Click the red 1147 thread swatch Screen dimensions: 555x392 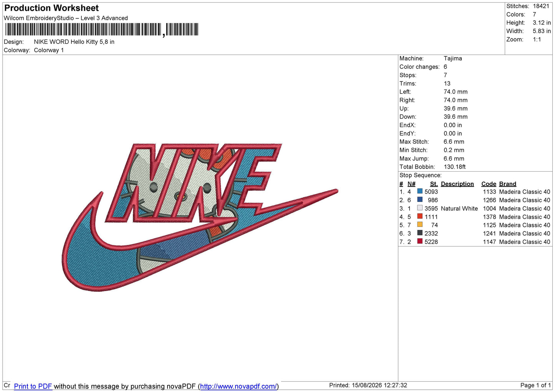tap(420, 241)
